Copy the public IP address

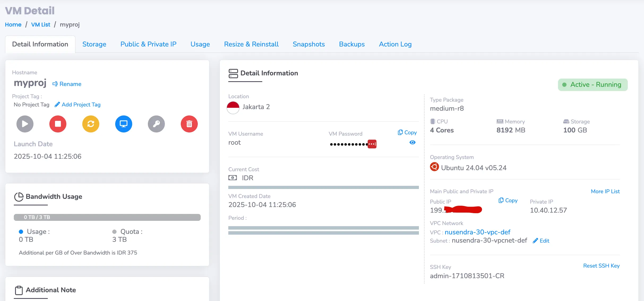[508, 200]
